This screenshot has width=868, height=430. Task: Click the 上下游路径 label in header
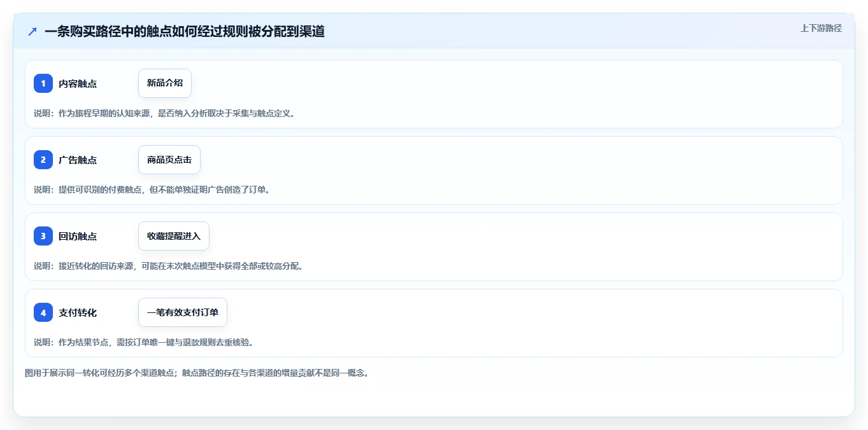(821, 28)
